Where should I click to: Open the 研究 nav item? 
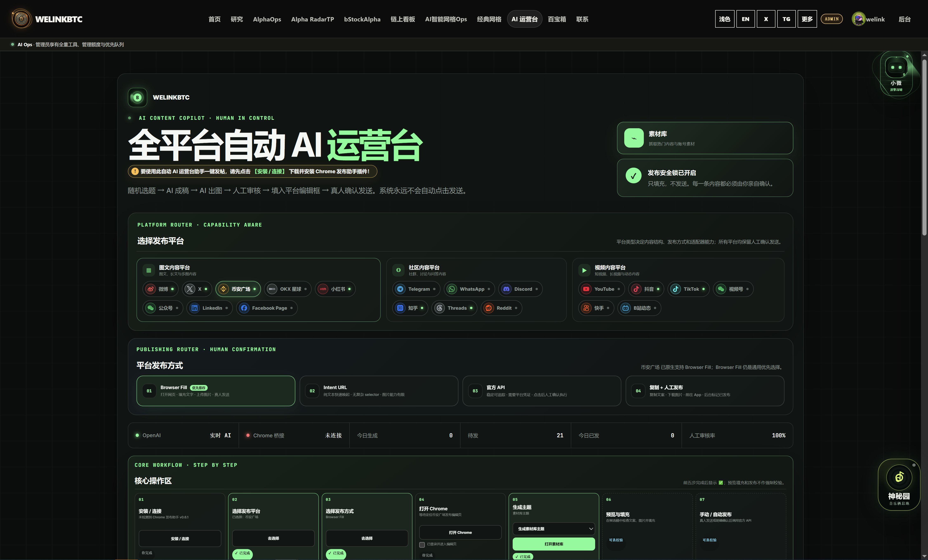pyautogui.click(x=237, y=19)
